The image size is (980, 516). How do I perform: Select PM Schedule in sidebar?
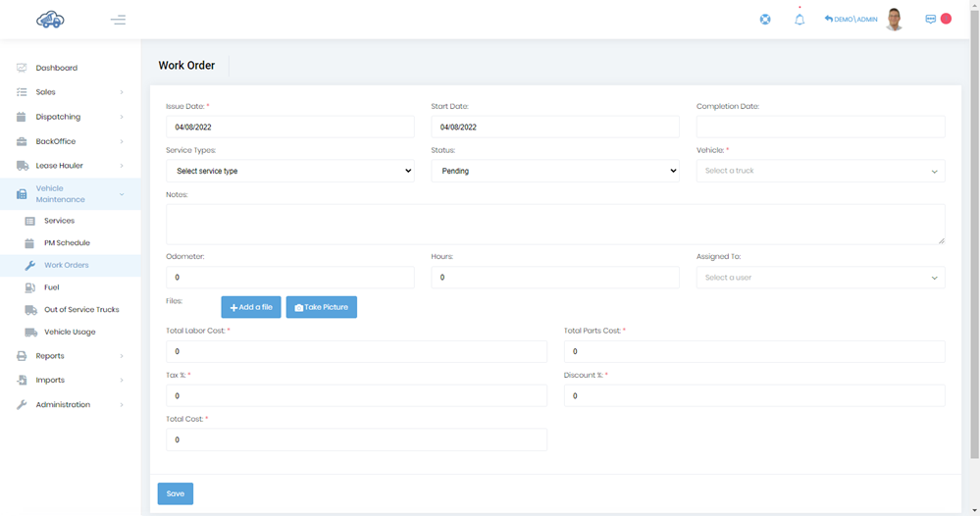pos(67,243)
